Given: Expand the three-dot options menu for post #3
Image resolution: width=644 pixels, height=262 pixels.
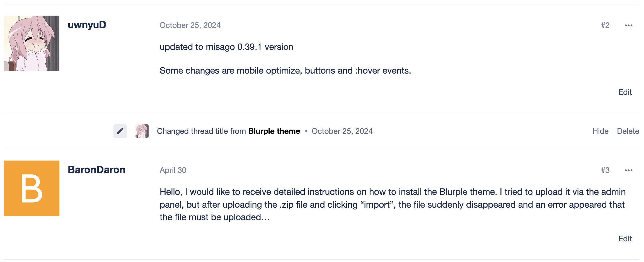Looking at the screenshot, I should pyautogui.click(x=628, y=170).
